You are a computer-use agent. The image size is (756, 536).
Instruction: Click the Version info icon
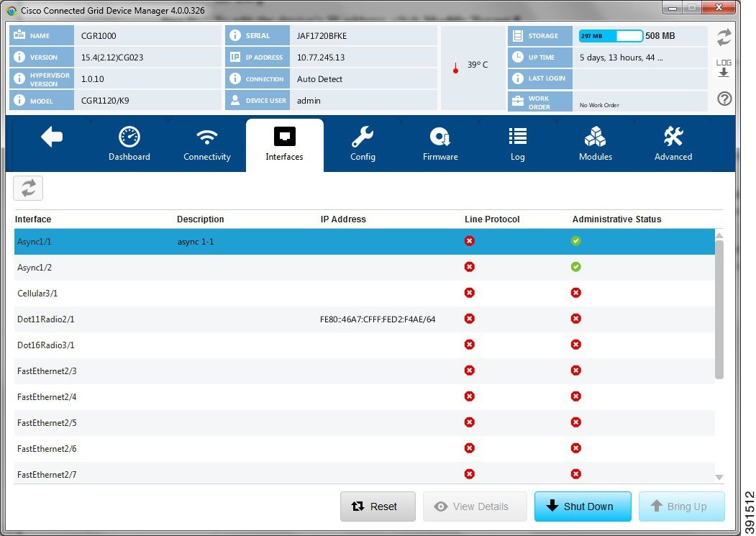(19, 57)
